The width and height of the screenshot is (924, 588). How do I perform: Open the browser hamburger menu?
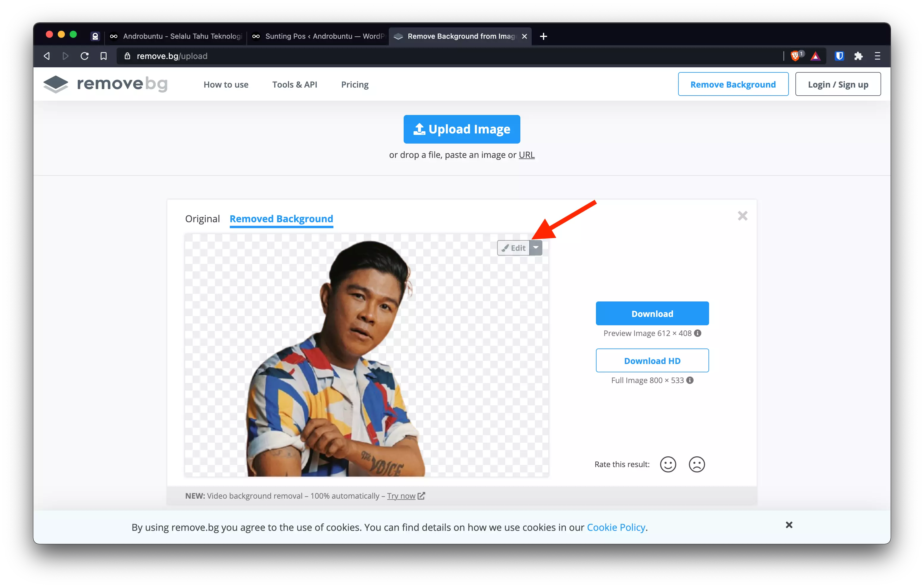877,56
